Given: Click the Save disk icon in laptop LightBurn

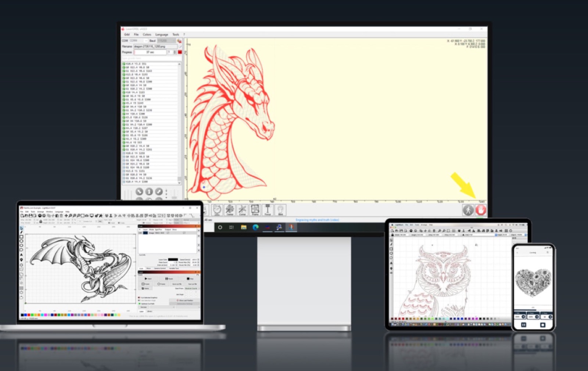Looking at the screenshot, I should click(x=31, y=215).
